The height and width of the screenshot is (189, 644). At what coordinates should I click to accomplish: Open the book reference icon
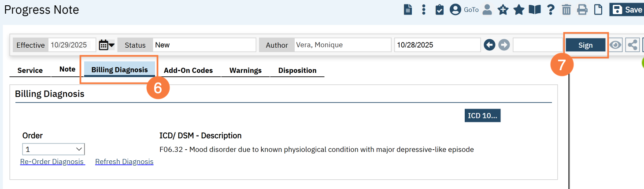pos(535,10)
